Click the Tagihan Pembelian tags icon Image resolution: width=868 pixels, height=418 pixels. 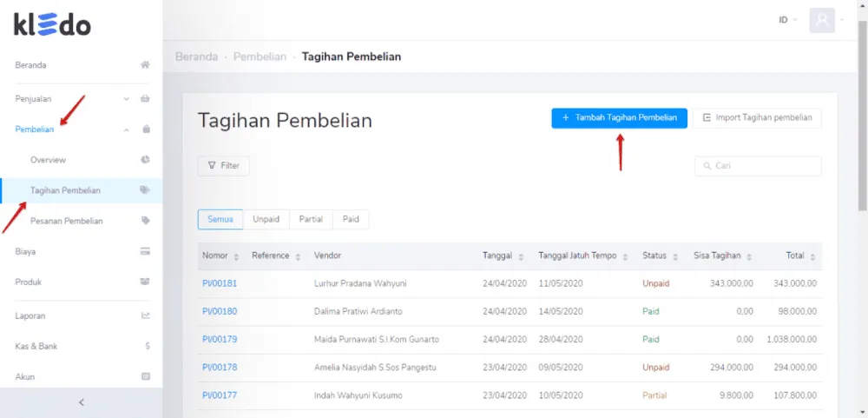(145, 190)
